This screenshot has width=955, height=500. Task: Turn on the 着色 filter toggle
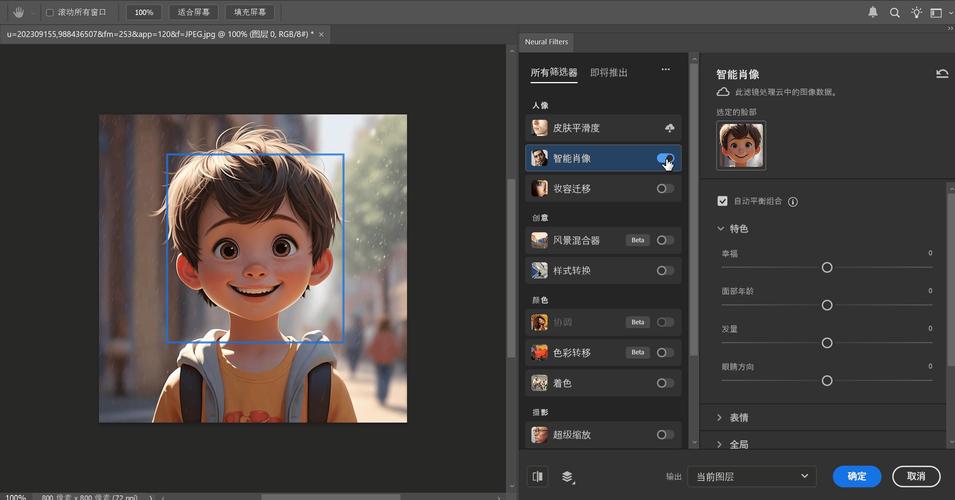coord(665,383)
